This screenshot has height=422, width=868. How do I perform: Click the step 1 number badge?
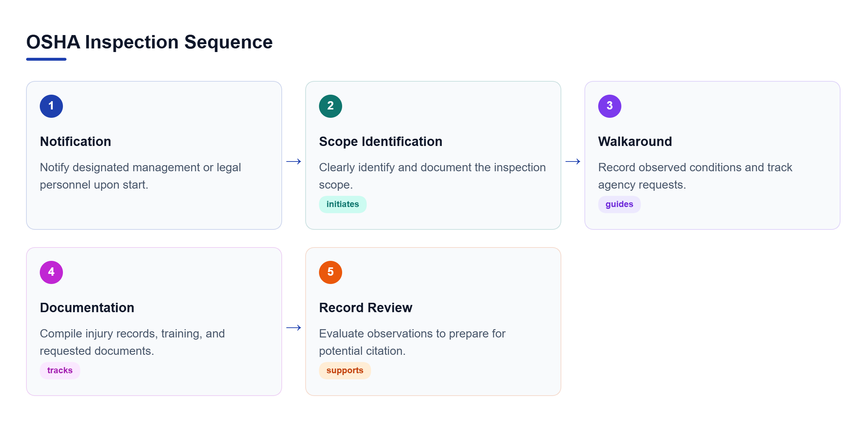[51, 106]
